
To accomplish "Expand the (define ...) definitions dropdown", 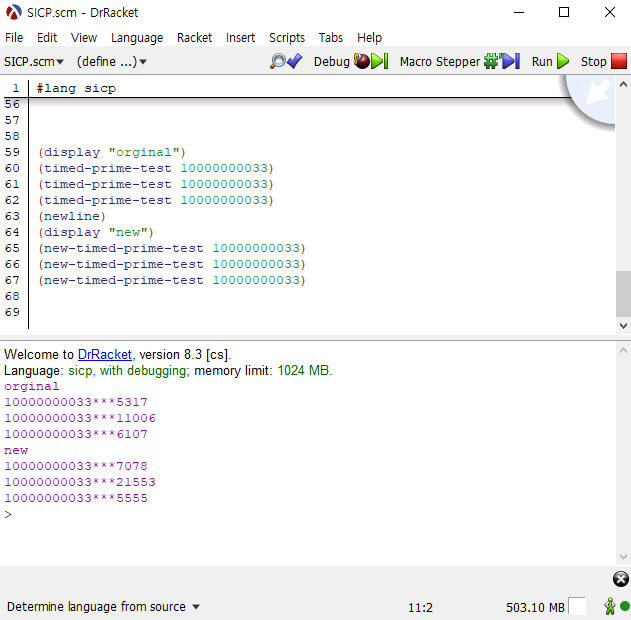I will (x=112, y=61).
